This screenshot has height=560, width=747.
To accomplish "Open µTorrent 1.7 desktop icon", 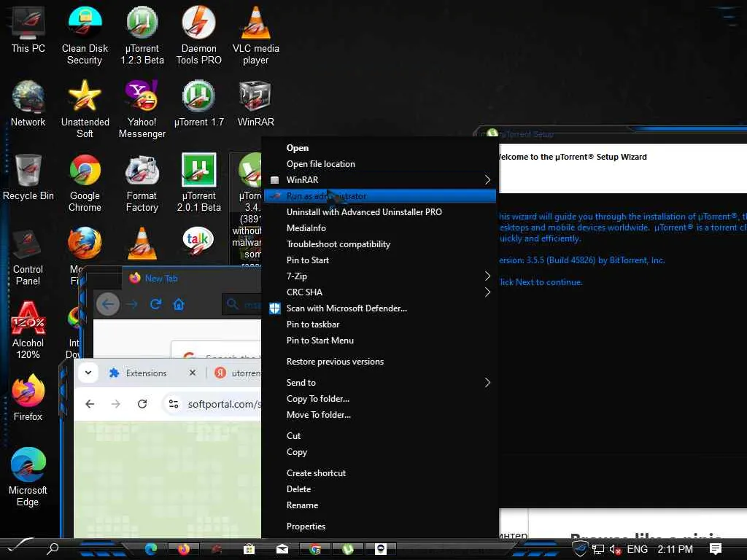I will (198, 104).
